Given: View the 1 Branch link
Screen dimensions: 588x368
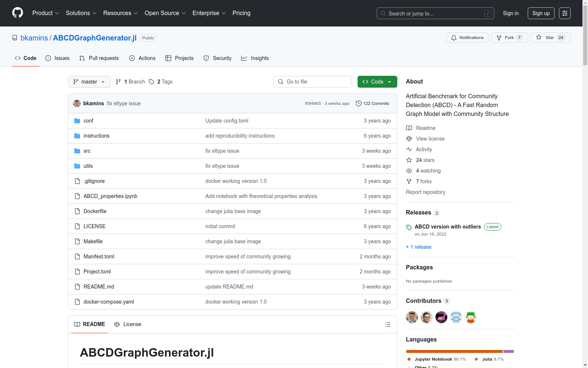Looking at the screenshot, I should (x=130, y=82).
